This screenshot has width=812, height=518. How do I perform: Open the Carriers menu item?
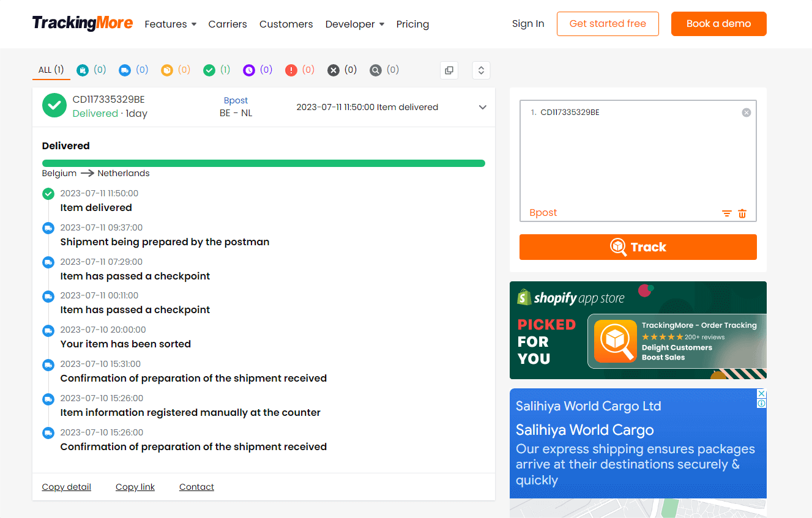(228, 24)
